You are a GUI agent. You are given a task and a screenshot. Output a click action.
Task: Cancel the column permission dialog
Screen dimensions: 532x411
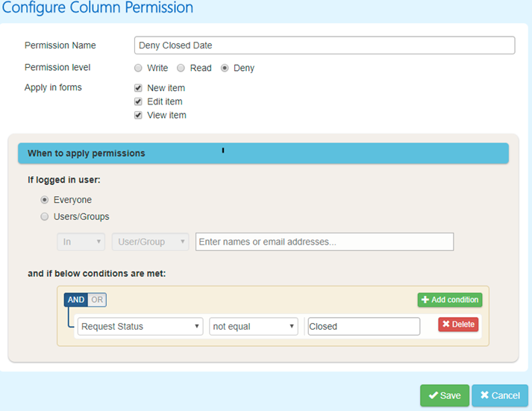500,395
